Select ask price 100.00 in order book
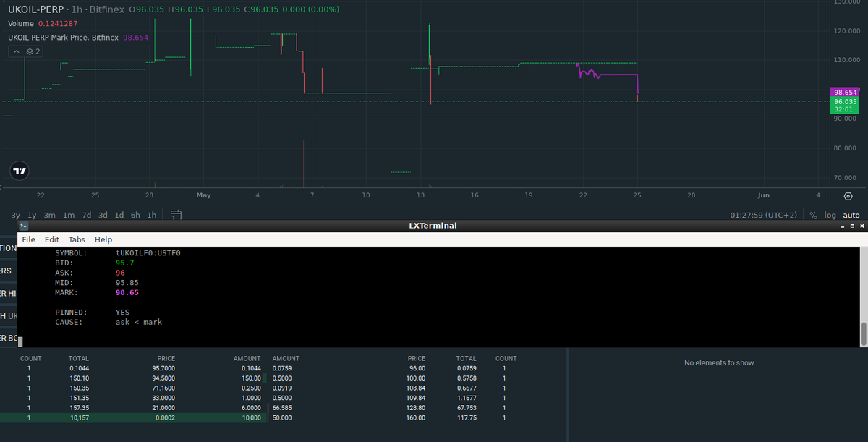 (416, 378)
